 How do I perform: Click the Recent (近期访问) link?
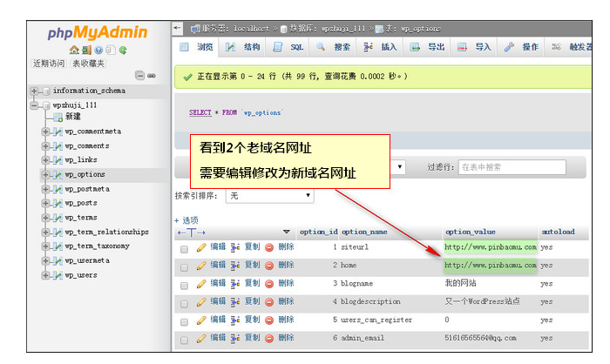(49, 64)
